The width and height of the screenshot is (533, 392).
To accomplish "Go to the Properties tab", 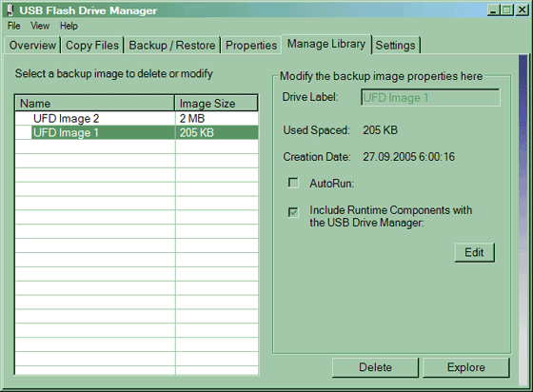I will tap(251, 45).
